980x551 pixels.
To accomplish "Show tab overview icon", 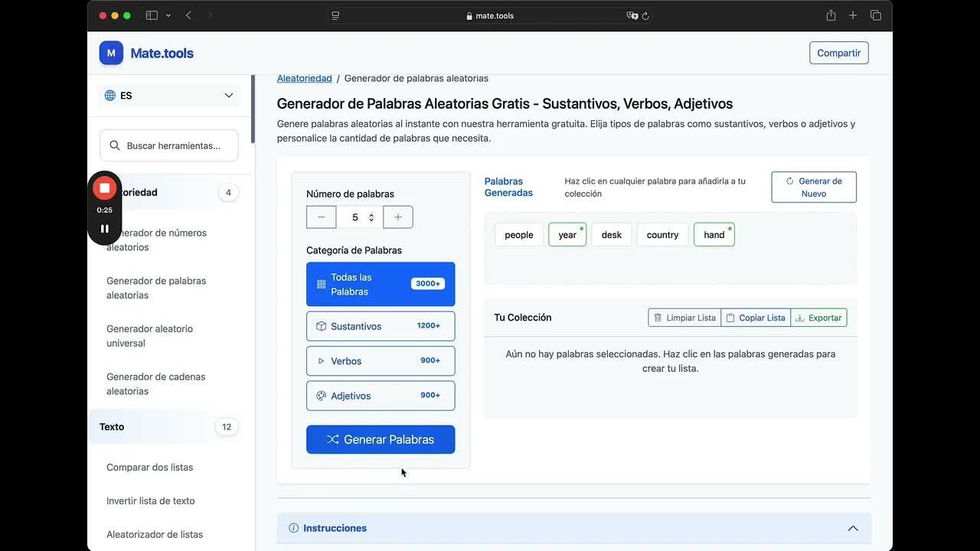I will [876, 15].
